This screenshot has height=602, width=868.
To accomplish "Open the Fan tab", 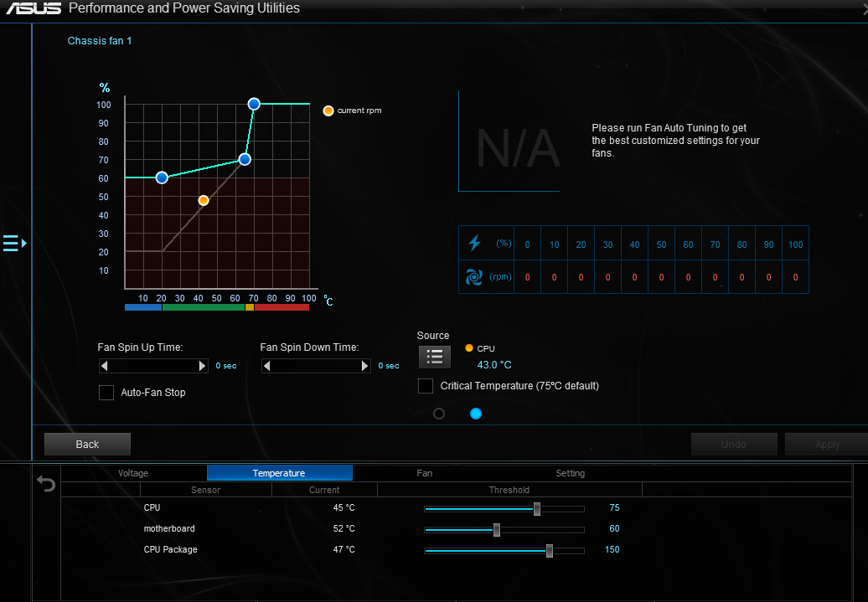I will [x=425, y=473].
